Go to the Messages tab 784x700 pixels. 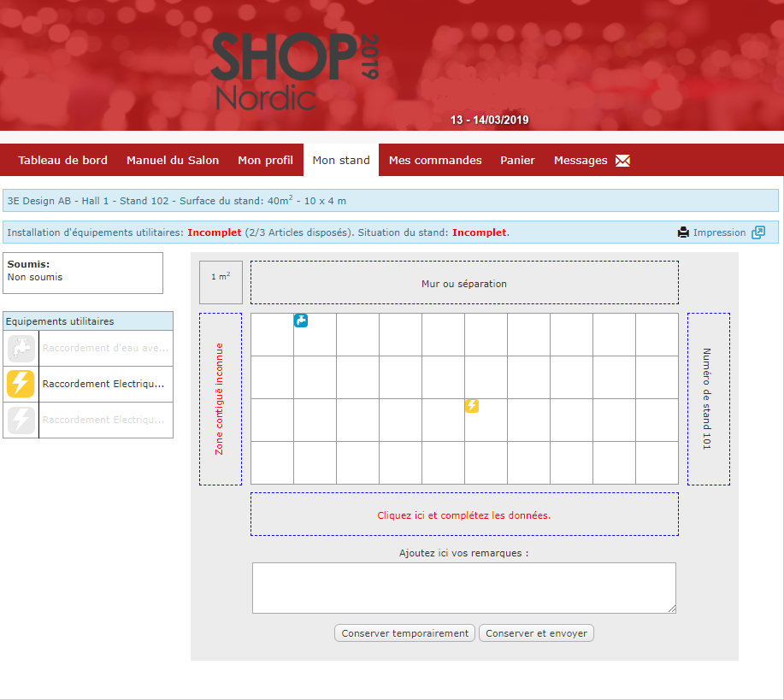pos(581,160)
